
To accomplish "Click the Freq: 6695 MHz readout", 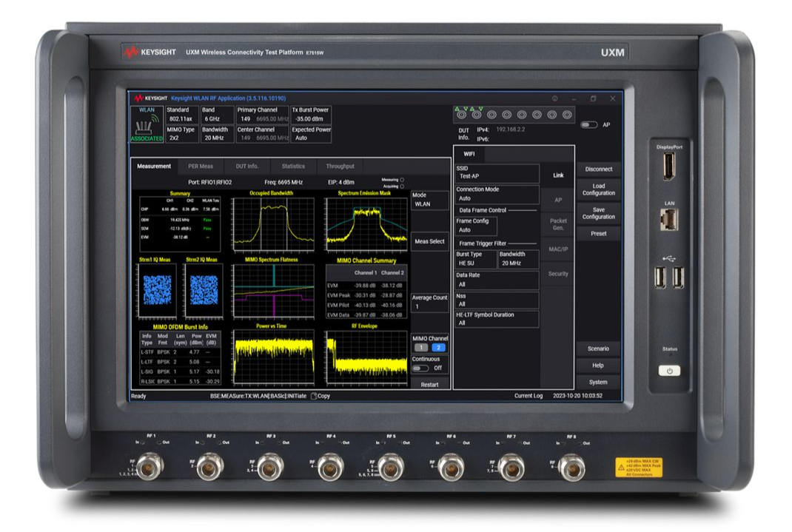I will point(283,182).
